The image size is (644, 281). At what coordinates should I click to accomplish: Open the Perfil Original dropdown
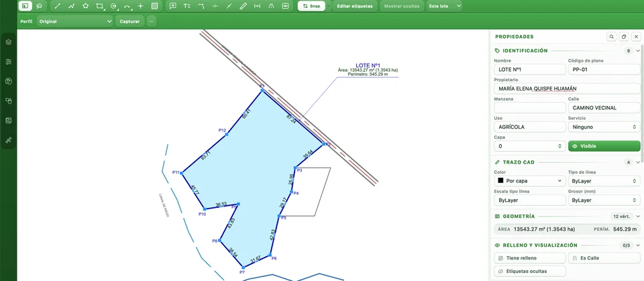pos(74,21)
